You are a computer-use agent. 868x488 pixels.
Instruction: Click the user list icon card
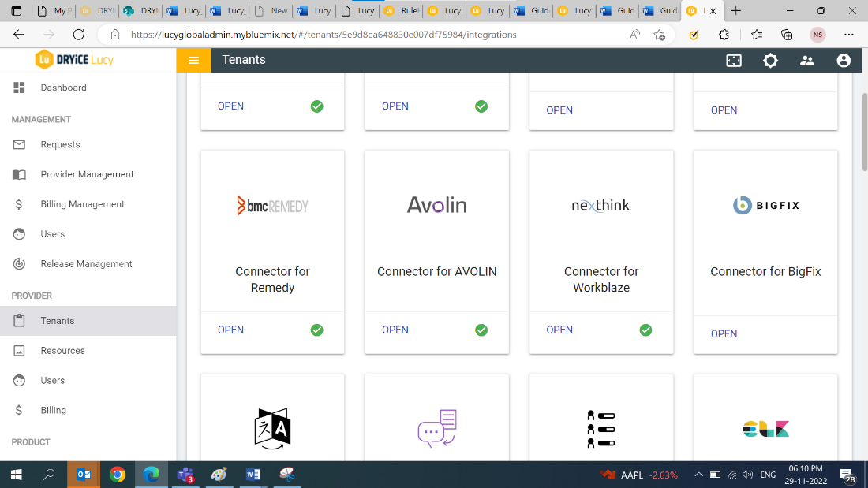tap(601, 429)
